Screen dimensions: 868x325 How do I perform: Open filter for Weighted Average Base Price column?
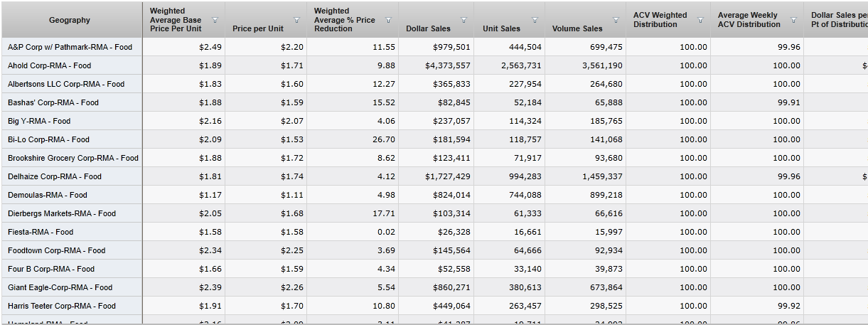215,20
